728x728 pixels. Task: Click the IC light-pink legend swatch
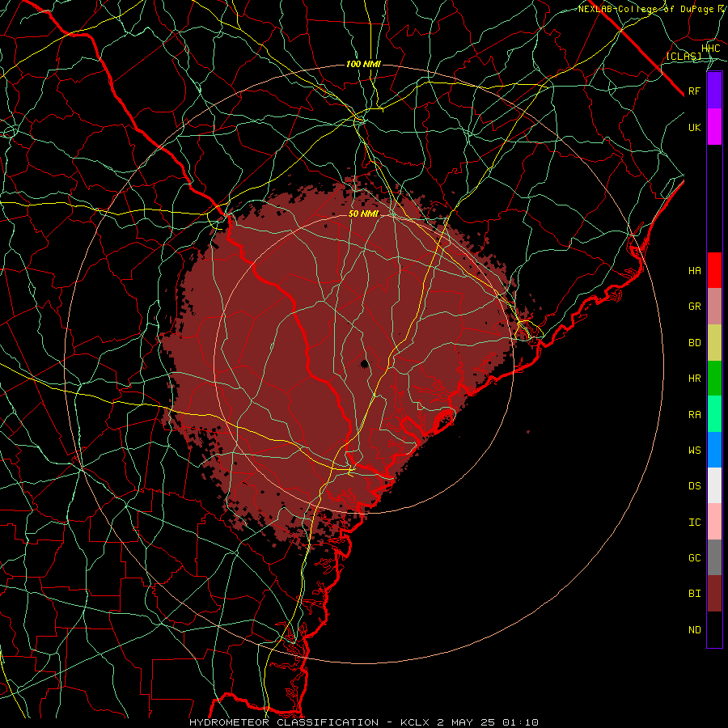pyautogui.click(x=714, y=522)
